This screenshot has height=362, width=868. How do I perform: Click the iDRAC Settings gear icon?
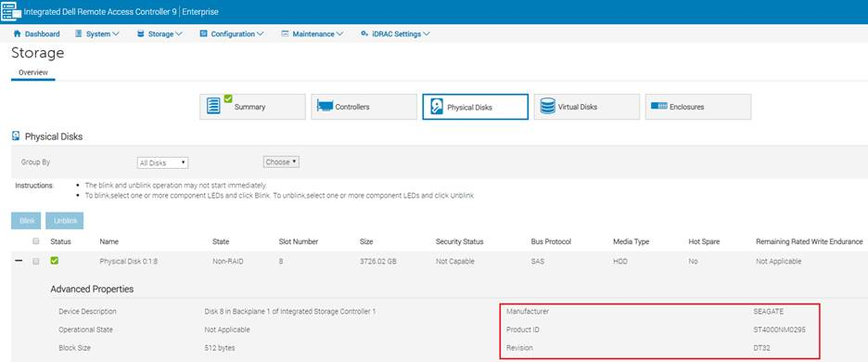[x=364, y=33]
